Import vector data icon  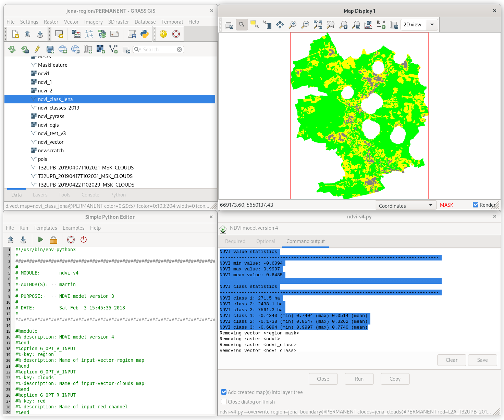pyautogui.click(x=113, y=49)
